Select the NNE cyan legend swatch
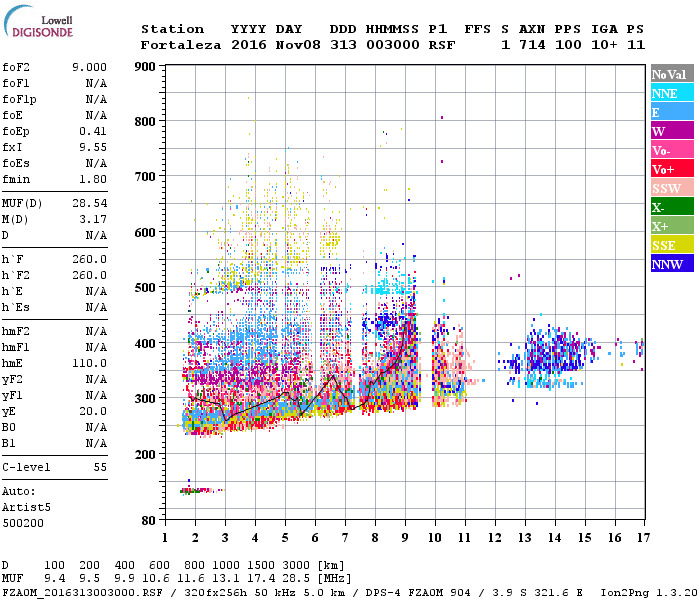Viewport: 700px width, 600px height. pyautogui.click(x=672, y=93)
